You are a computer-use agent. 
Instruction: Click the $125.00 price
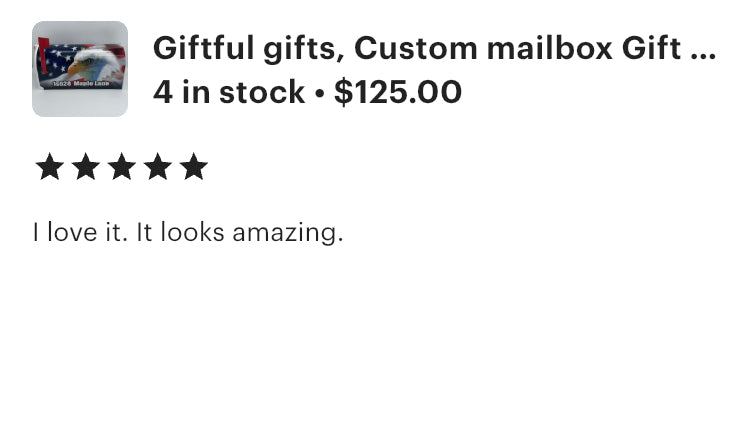(398, 92)
